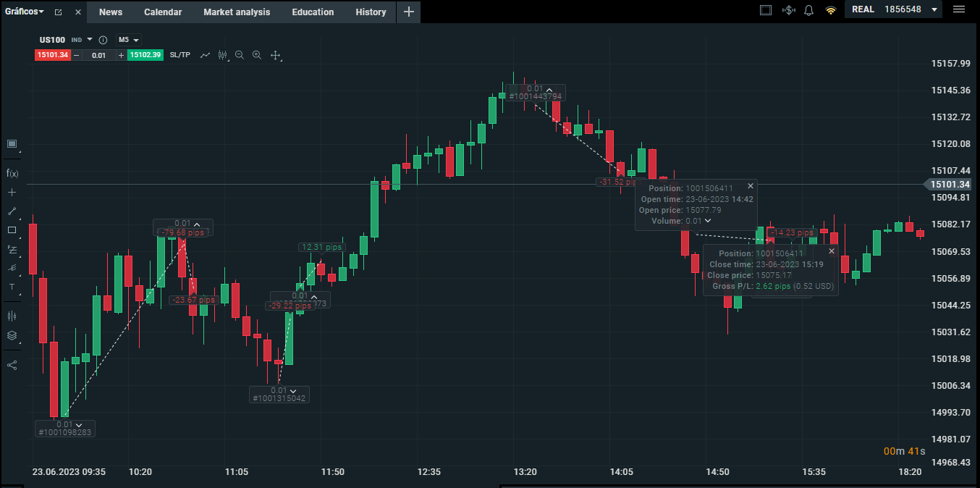This screenshot has height=488, width=980.
Task: Select the Fibonacci retracement tool
Action: pyautogui.click(x=12, y=249)
